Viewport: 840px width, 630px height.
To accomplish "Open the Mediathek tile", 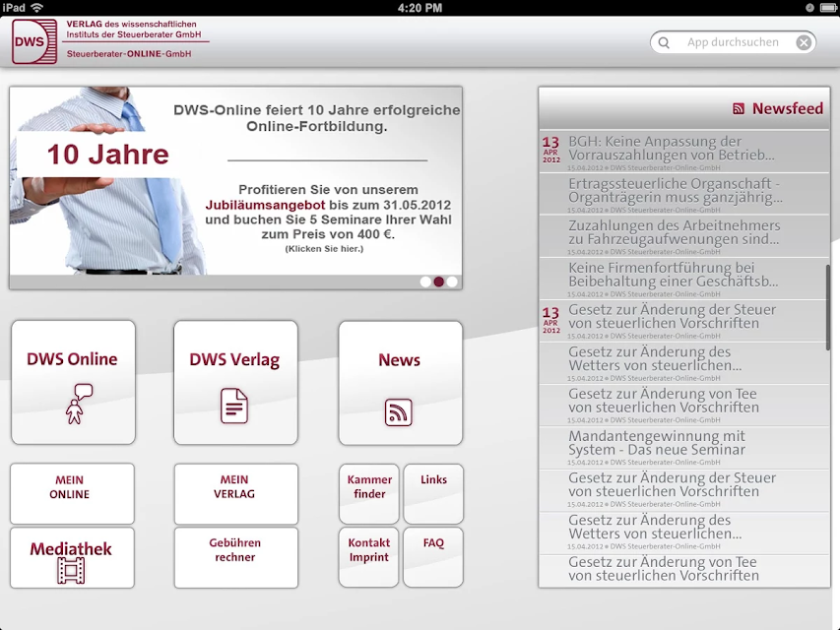I will coord(72,558).
